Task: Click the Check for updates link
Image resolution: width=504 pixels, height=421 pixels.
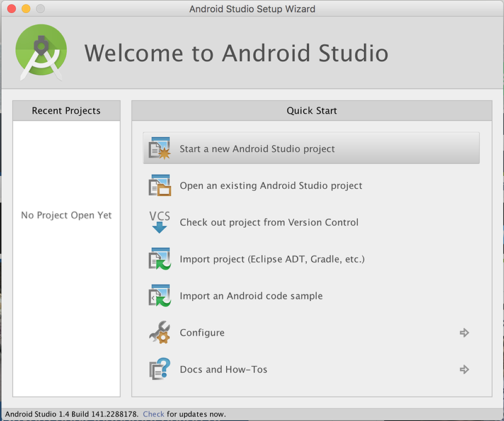Action: point(153,413)
